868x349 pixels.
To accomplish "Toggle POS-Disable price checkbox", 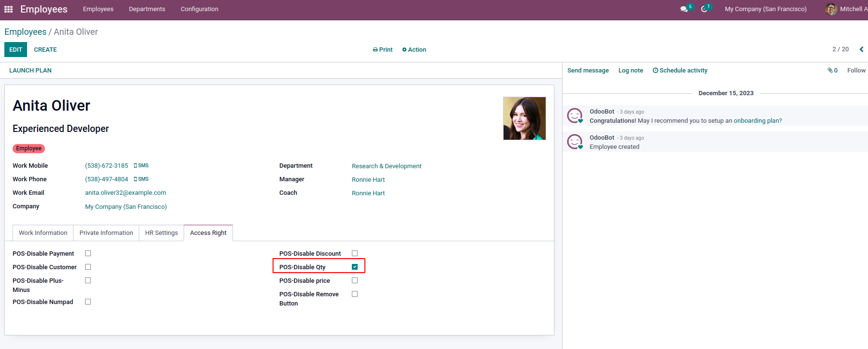I will 355,280.
